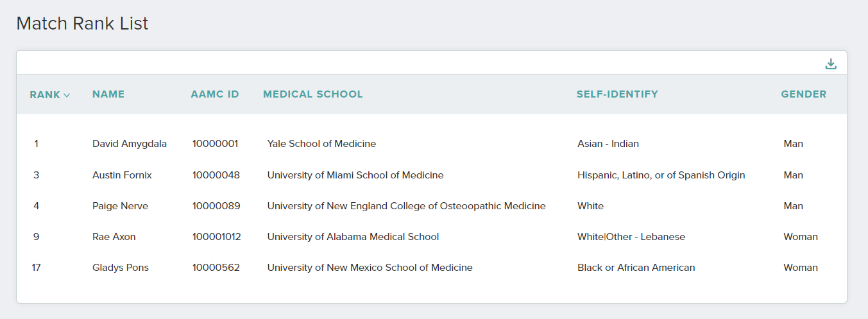The image size is (868, 319).
Task: Sort by AAMC ID column header
Action: 215,94
